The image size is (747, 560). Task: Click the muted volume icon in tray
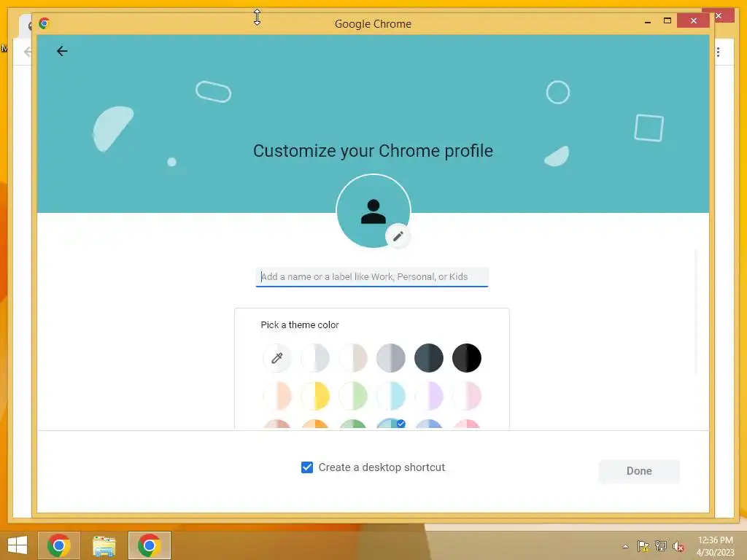click(x=678, y=546)
